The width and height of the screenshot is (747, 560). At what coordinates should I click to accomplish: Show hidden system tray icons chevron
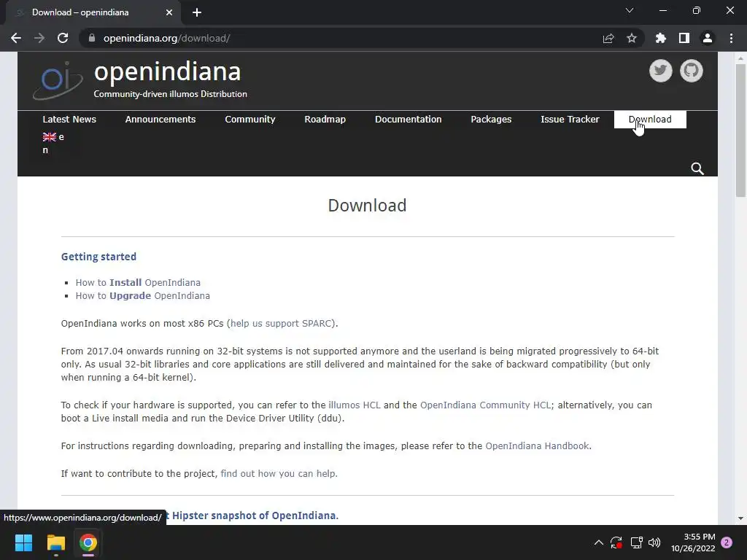pyautogui.click(x=599, y=542)
